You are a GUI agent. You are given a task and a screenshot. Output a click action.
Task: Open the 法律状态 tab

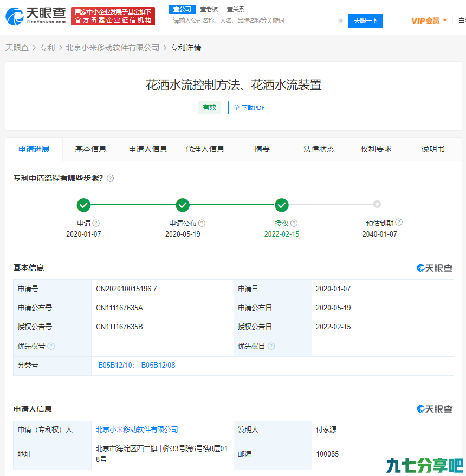pyautogui.click(x=319, y=149)
